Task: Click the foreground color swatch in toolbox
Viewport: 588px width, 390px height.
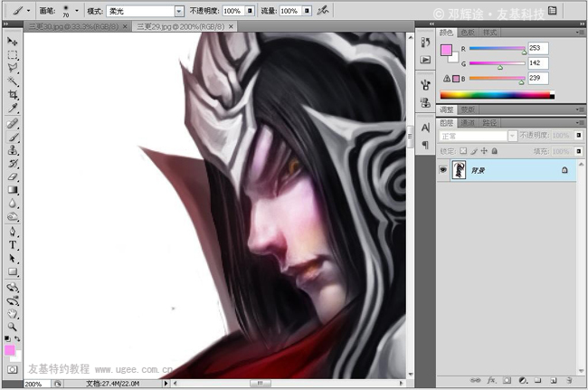Action: (x=10, y=350)
